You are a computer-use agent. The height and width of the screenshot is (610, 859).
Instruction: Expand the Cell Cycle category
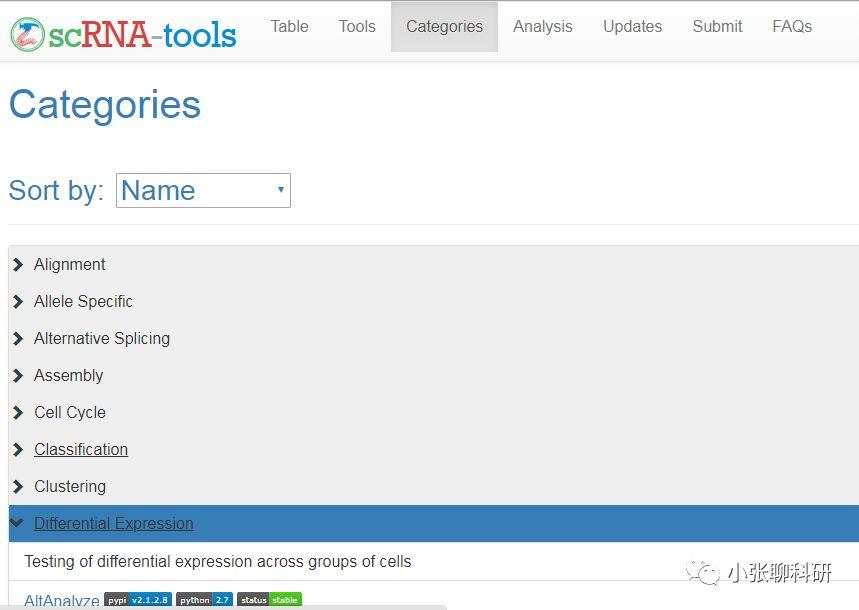tap(69, 413)
